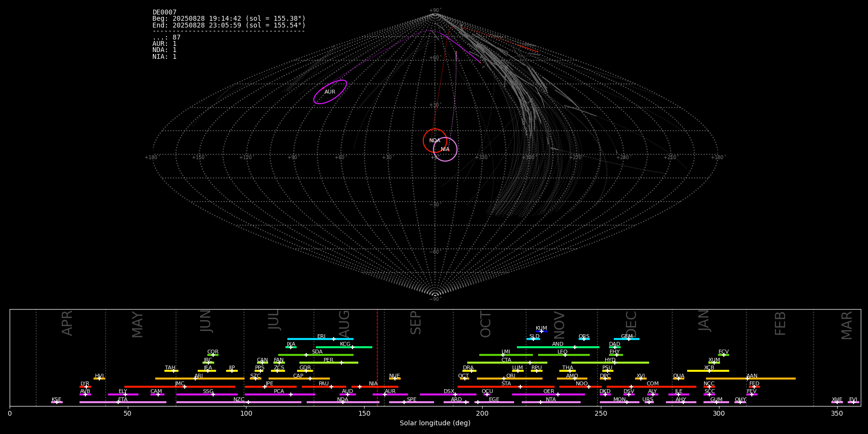Select the red NDA radiant circle on sky map
Image resolution: width=868 pixels, height=434 pixels.
(435, 140)
